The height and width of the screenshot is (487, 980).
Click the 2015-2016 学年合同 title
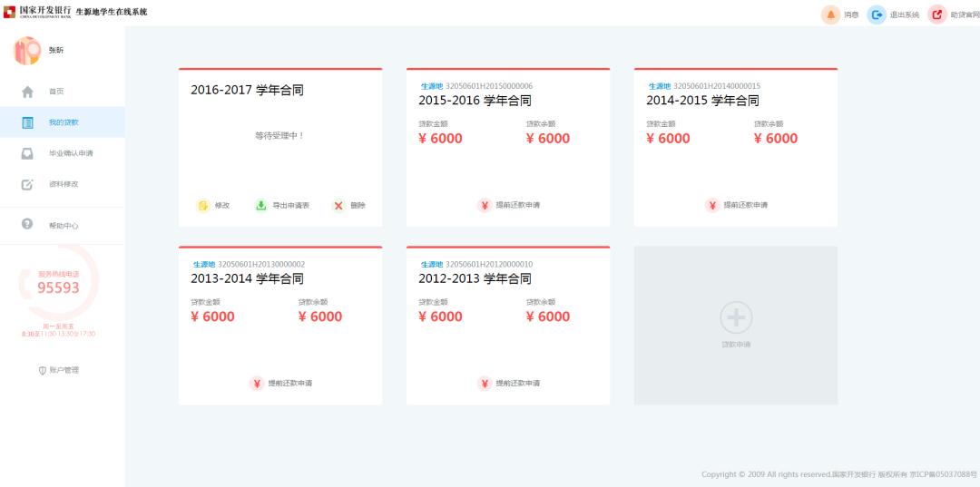point(475,101)
